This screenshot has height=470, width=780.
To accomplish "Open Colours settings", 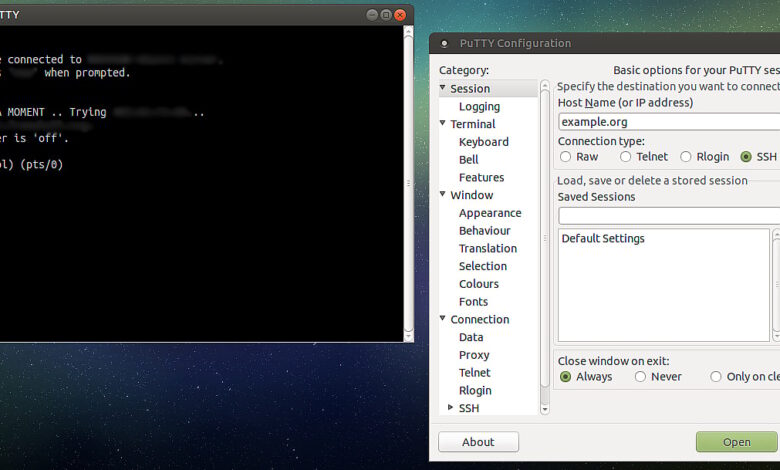I will click(x=479, y=284).
